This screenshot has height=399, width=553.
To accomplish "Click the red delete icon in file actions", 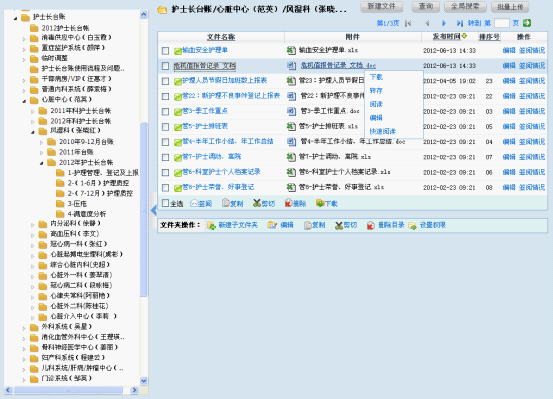I will tap(288, 203).
